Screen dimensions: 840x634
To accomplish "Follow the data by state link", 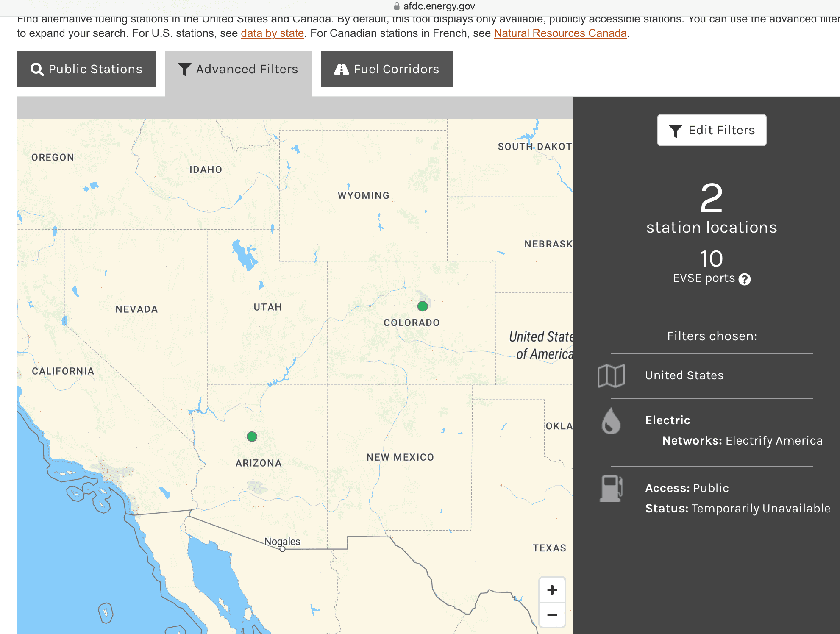I will 272,33.
